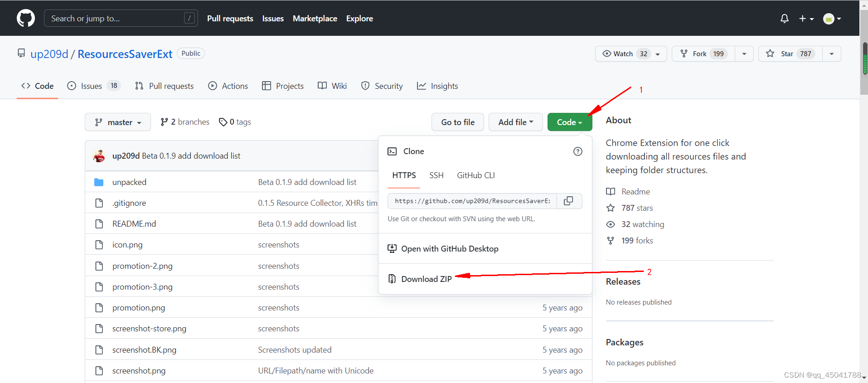This screenshot has width=868, height=383.
Task: Expand the Watch options dropdown arrow
Action: coord(658,54)
